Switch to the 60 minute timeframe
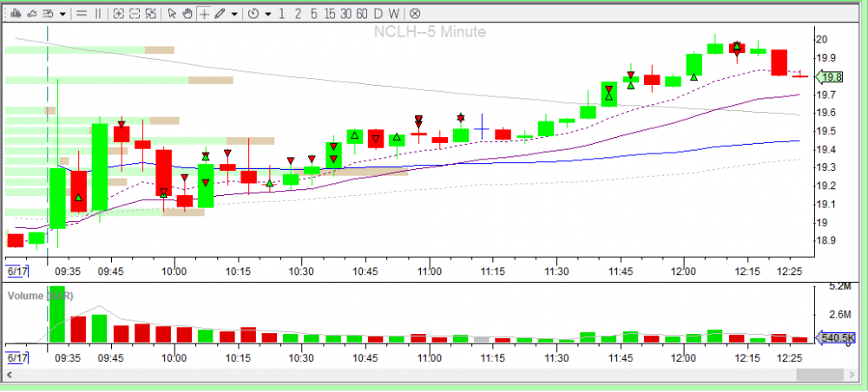 [362, 14]
